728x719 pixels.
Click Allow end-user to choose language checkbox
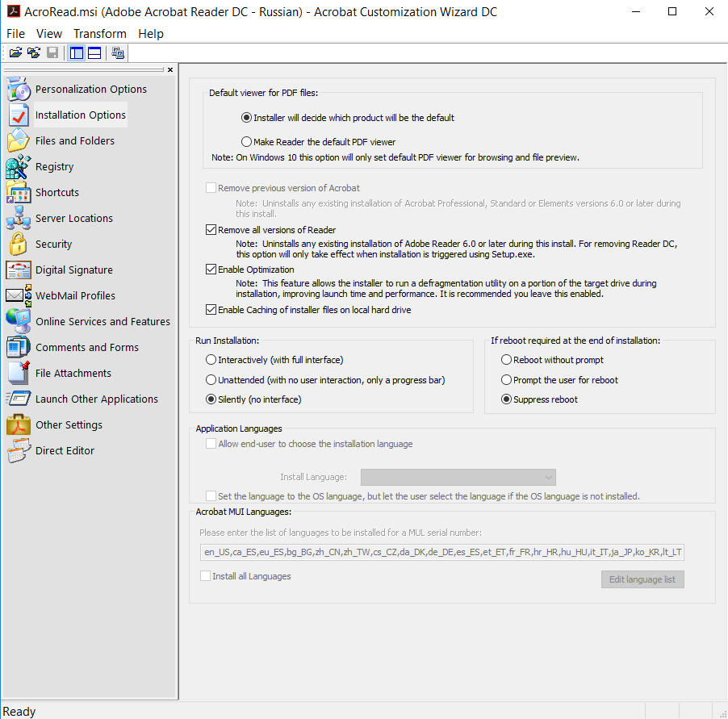211,443
